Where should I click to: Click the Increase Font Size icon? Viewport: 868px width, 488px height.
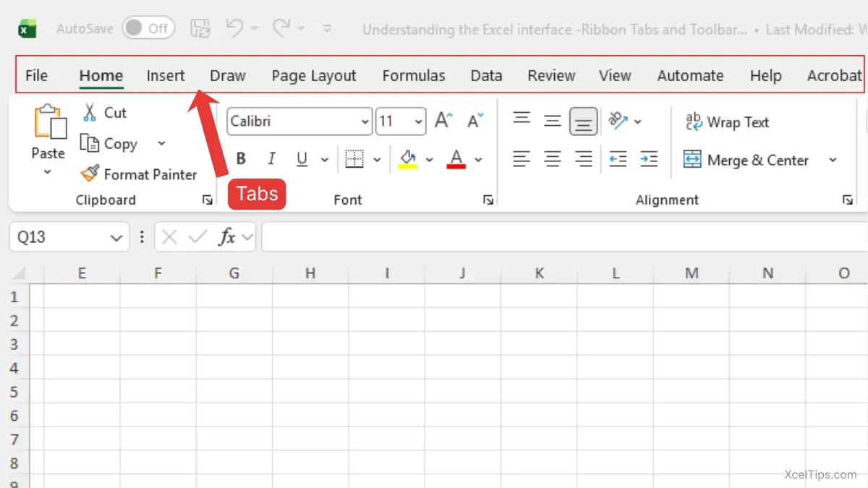443,121
